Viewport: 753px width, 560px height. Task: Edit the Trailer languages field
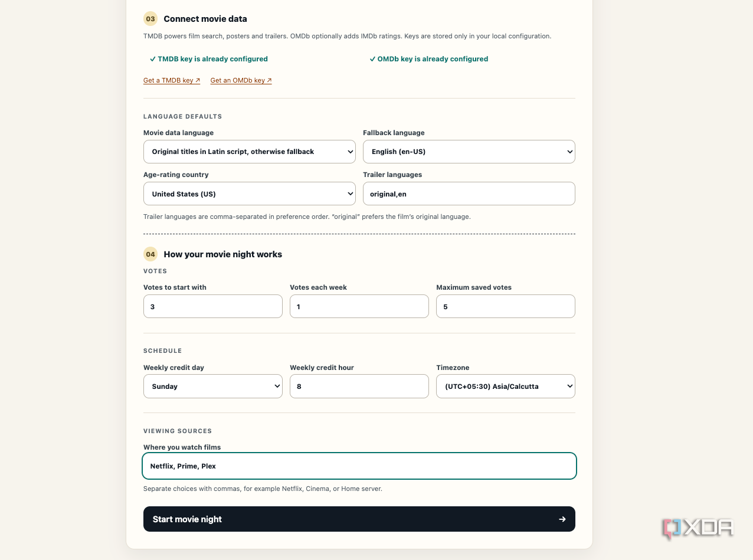[x=469, y=194]
